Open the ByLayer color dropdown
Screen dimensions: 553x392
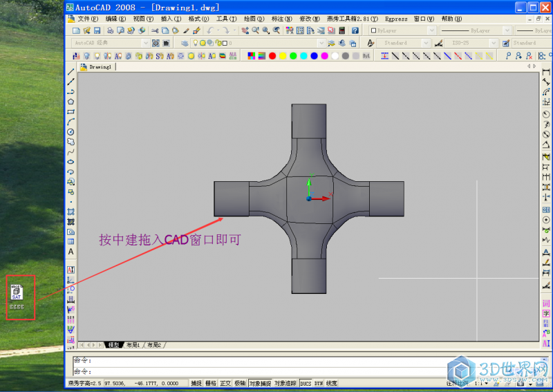(x=431, y=30)
